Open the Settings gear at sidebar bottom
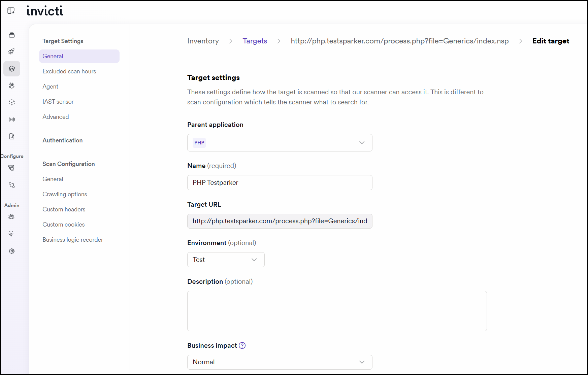Viewport: 588px width, 375px height. coord(12,251)
